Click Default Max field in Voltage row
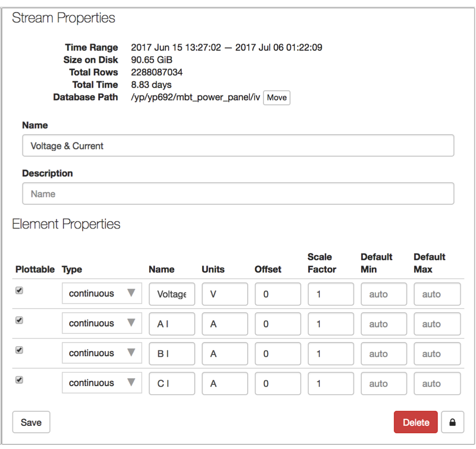The width and height of the screenshot is (476, 449). point(437,294)
